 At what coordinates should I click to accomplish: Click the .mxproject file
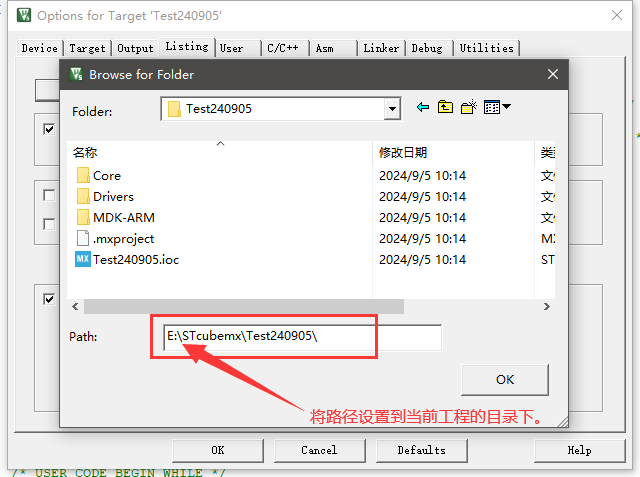(124, 238)
